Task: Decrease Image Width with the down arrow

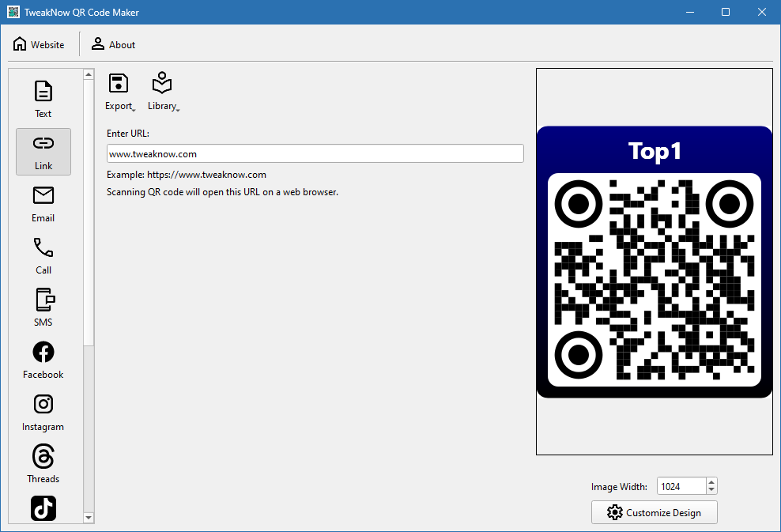Action: pyautogui.click(x=710, y=490)
